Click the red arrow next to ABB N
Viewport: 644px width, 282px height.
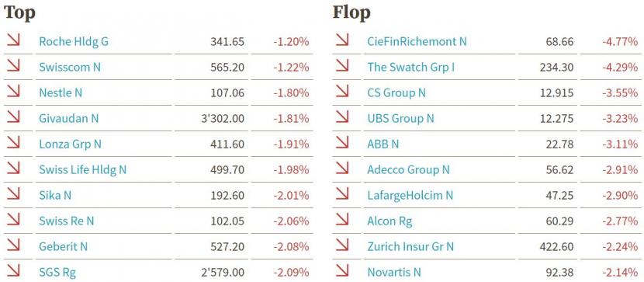pos(342,142)
